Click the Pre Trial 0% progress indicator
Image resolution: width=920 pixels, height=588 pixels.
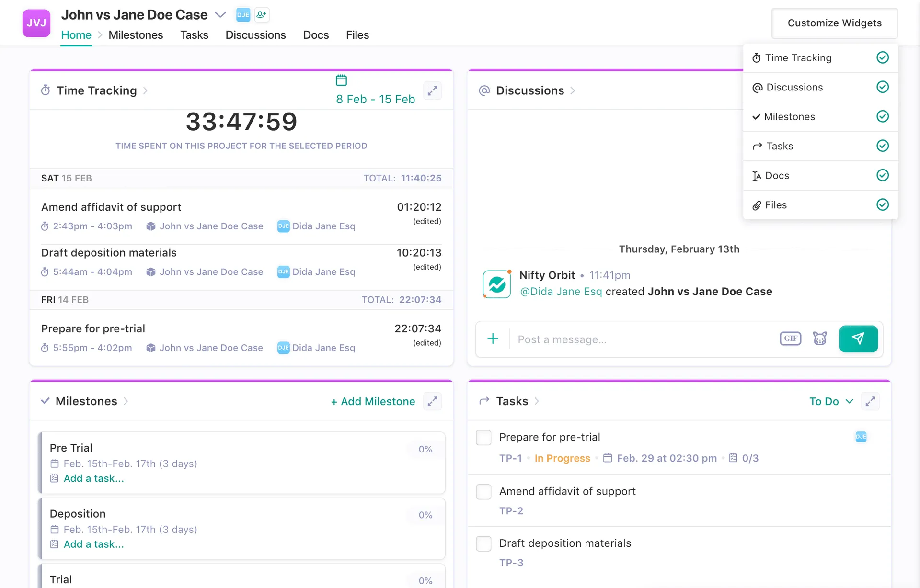pos(425,449)
